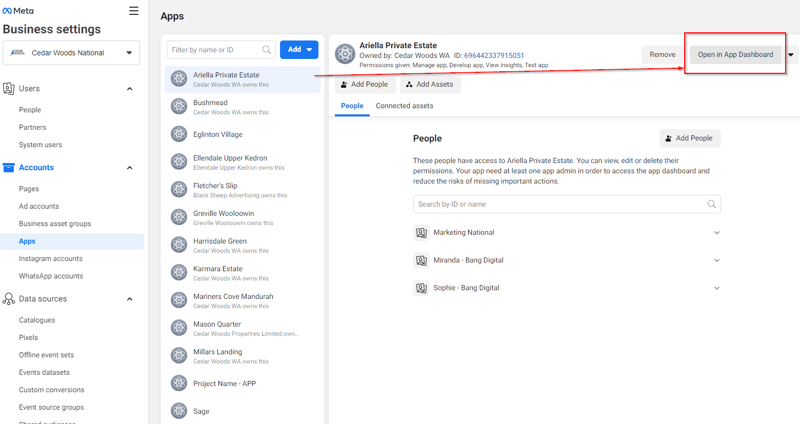The height and width of the screenshot is (424, 800).
Task: Click the Marketing National person icon
Action: tap(421, 233)
